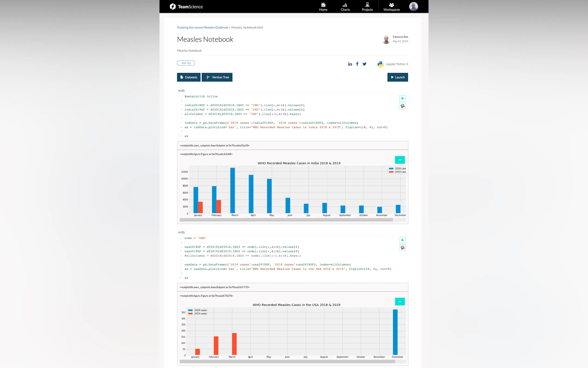Open Workspaces from the navigation bar
This screenshot has height=368, width=588.
[391, 7]
